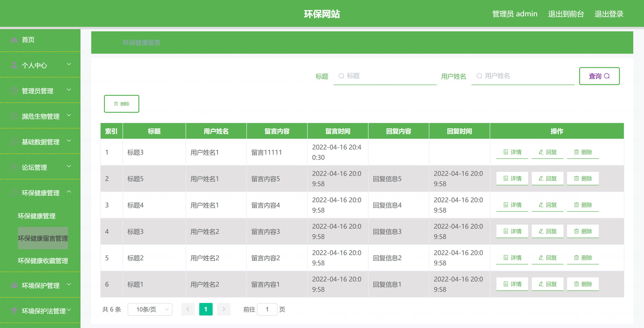
Task: Click 删除 button in row 标题2
Action: tap(583, 258)
